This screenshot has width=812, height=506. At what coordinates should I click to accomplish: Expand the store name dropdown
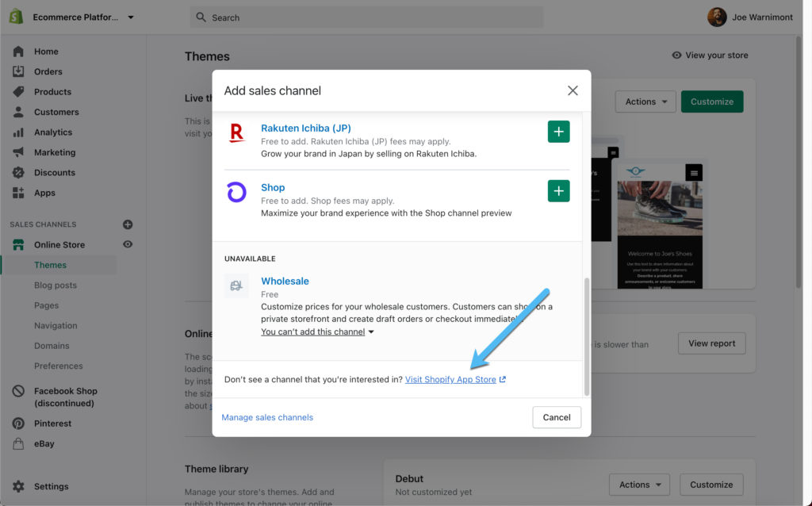131,17
